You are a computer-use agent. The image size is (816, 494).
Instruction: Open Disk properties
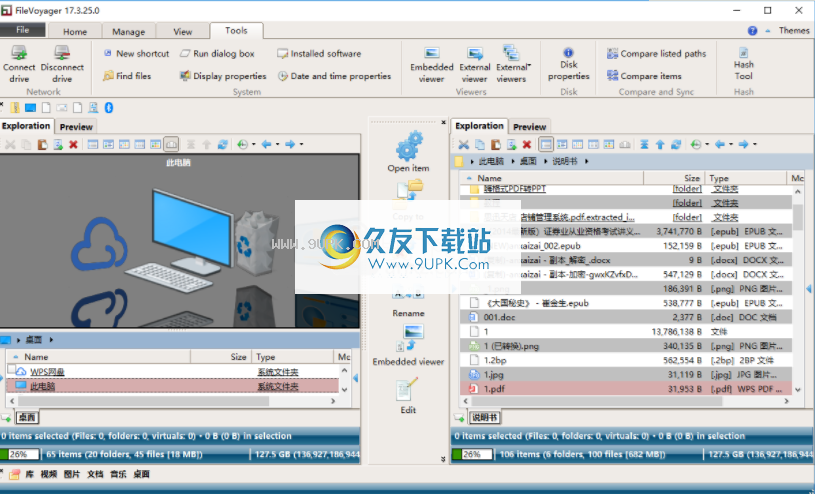(x=568, y=65)
